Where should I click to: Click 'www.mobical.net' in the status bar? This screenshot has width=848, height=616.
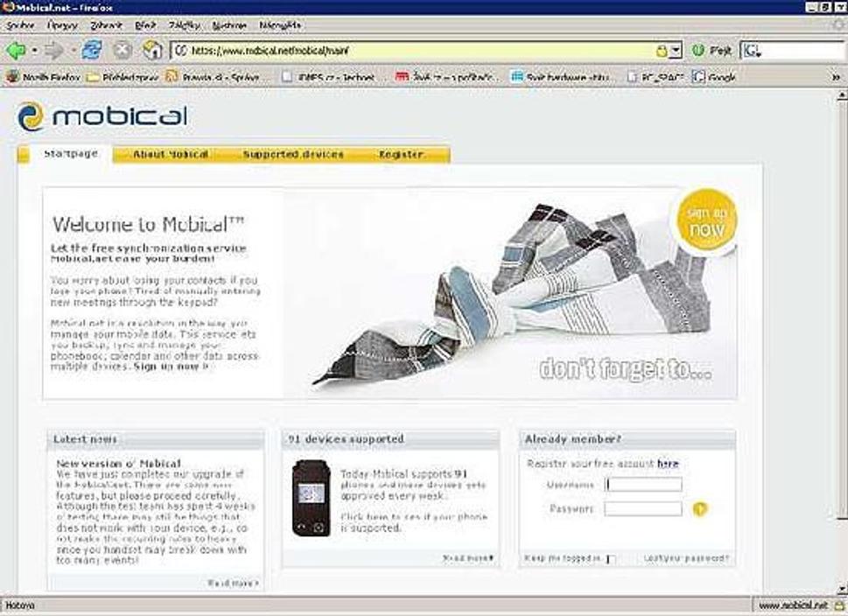[x=793, y=605]
